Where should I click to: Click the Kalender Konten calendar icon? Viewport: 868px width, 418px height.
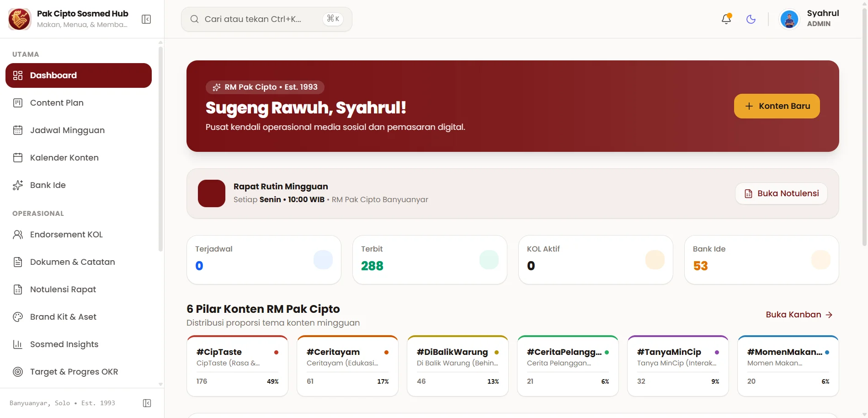18,158
